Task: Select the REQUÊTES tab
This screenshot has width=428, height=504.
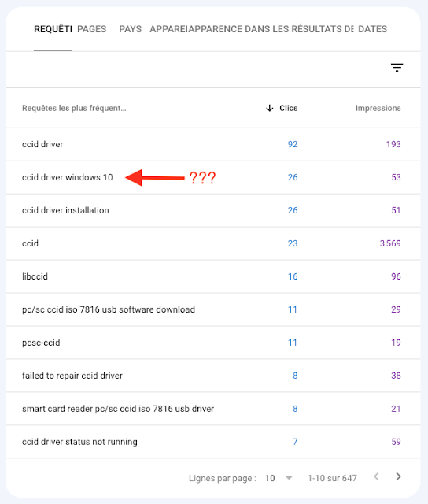Action: click(53, 29)
